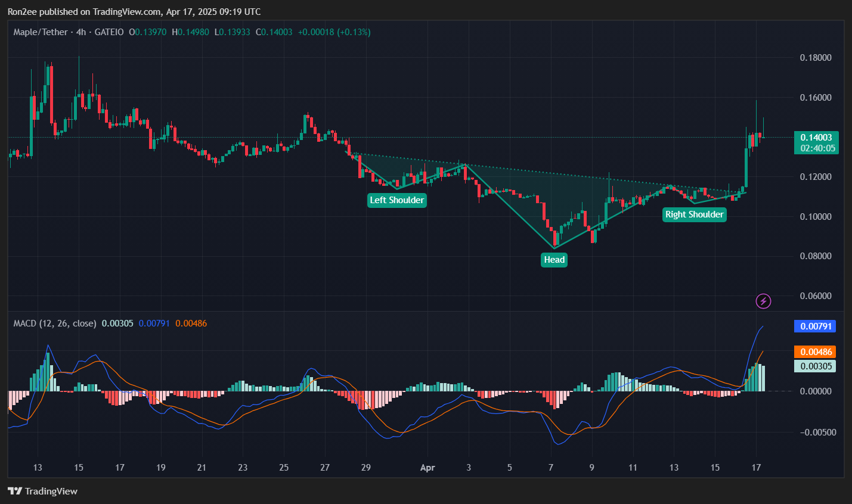The width and height of the screenshot is (852, 504).
Task: Select the Head annotation label
Action: pos(554,260)
